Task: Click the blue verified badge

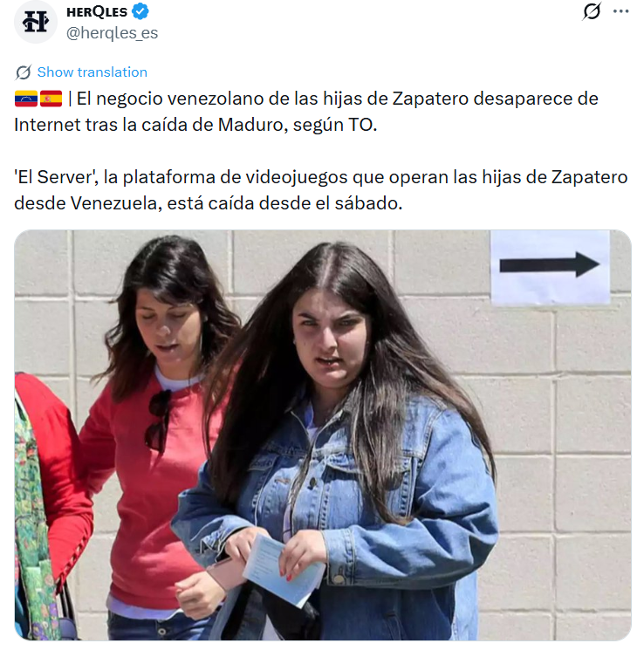Action: pyautogui.click(x=140, y=11)
